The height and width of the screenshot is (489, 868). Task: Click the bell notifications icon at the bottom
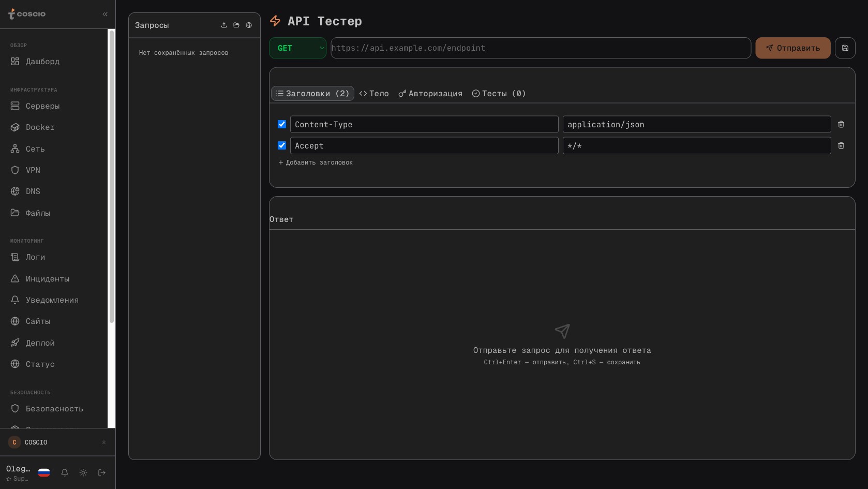(65, 472)
